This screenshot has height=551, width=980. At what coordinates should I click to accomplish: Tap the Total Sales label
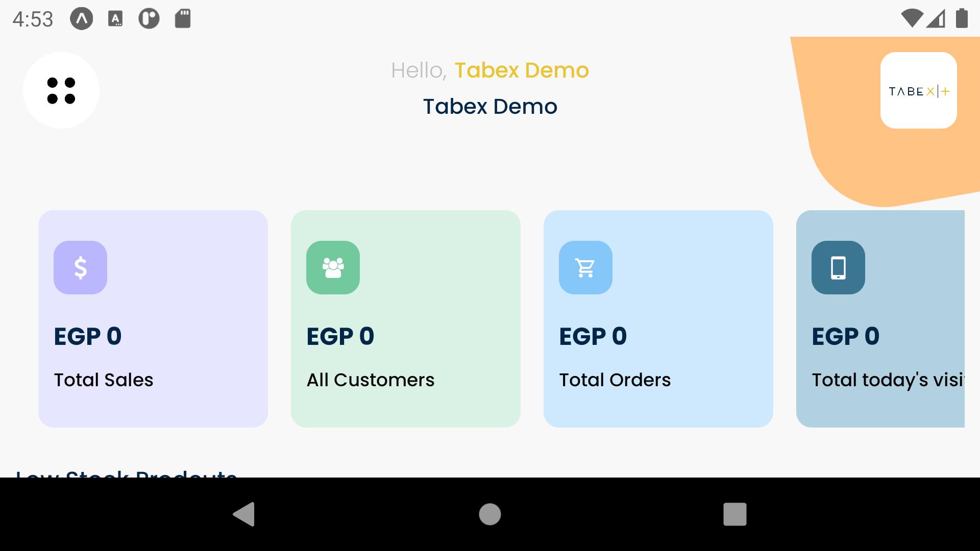pyautogui.click(x=104, y=380)
